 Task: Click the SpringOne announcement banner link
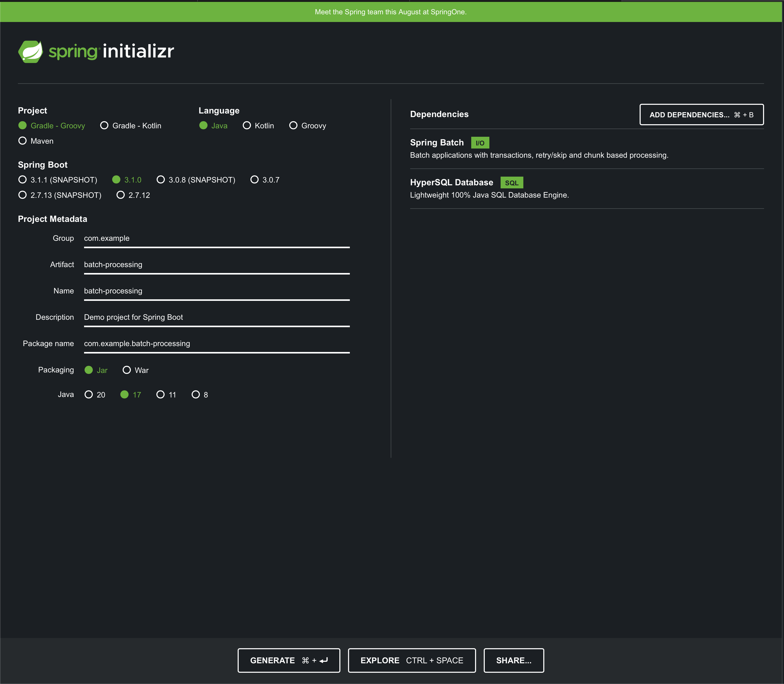[390, 12]
